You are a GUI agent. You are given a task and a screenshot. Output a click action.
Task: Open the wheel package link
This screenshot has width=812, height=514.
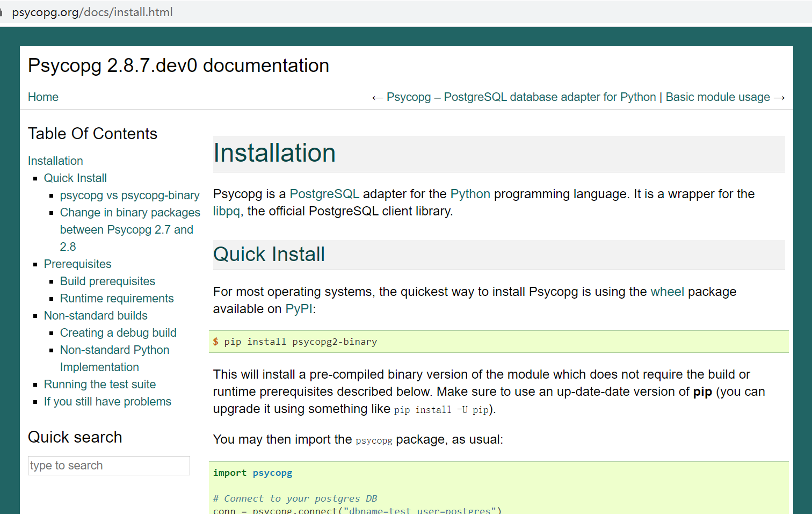[x=667, y=292]
